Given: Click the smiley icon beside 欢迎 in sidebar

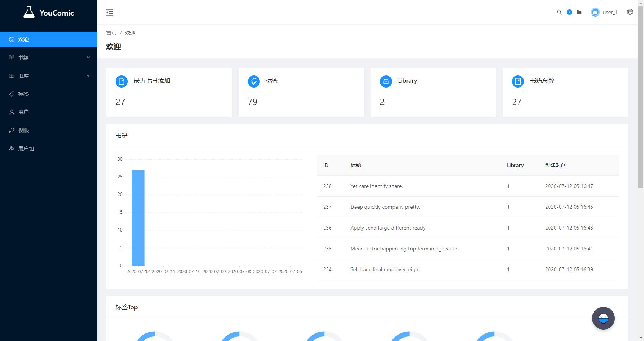Looking at the screenshot, I should pyautogui.click(x=12, y=39).
